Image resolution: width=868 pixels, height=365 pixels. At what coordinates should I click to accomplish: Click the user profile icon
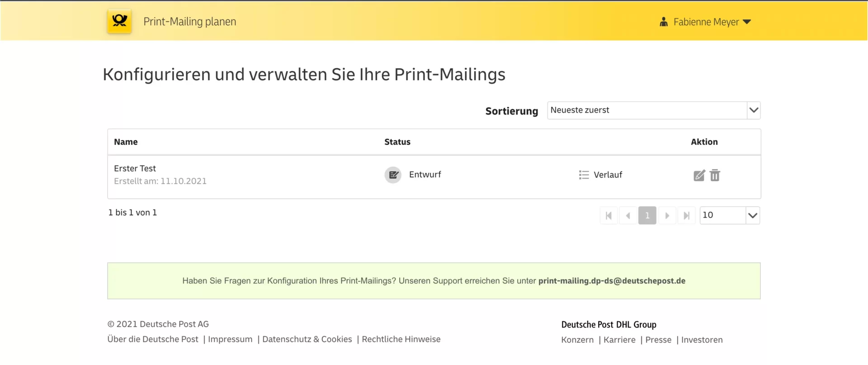pyautogui.click(x=664, y=22)
